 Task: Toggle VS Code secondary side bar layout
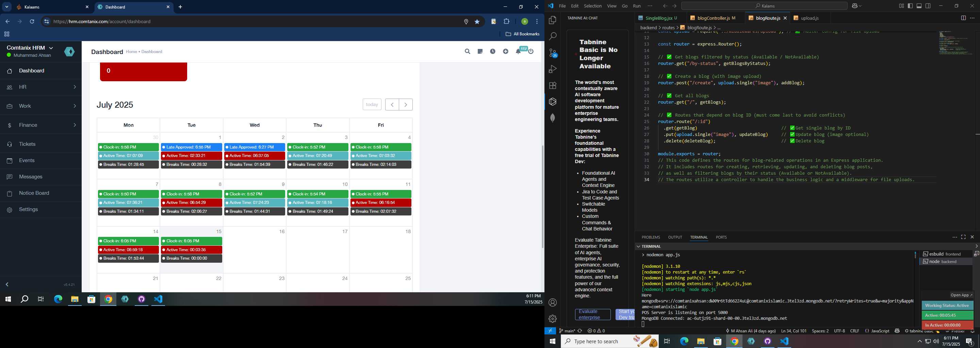pyautogui.click(x=928, y=6)
